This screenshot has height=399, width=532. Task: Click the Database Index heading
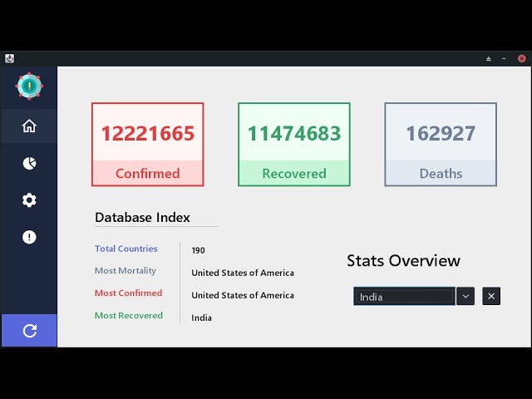coord(142,218)
